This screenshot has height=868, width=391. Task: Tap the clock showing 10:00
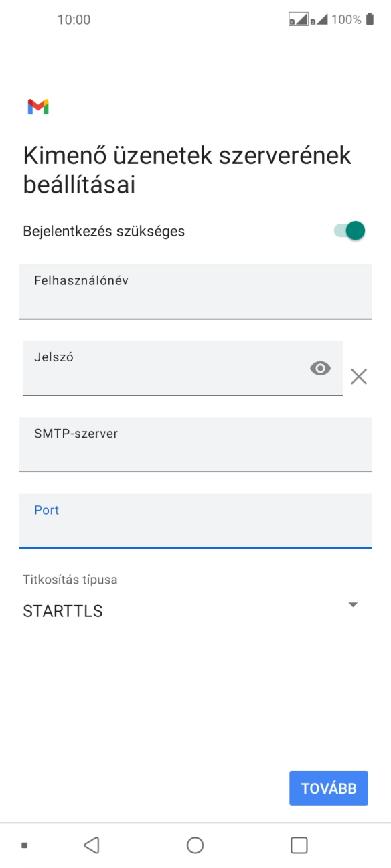click(75, 20)
